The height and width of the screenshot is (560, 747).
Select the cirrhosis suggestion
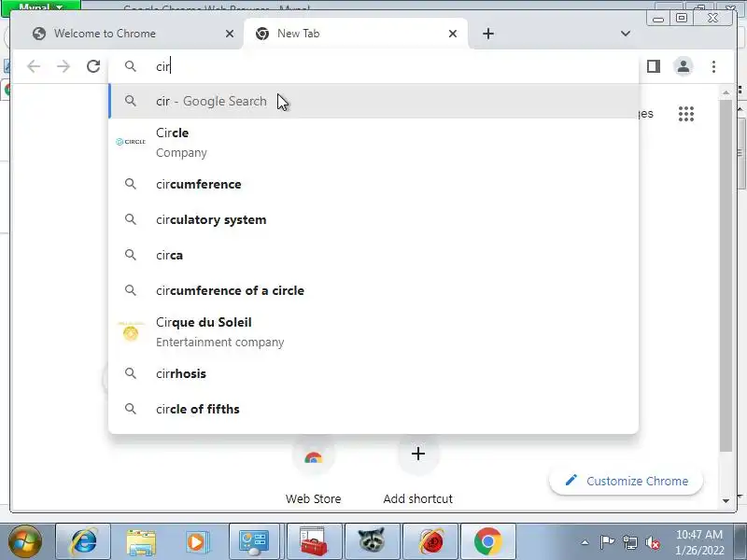374,373
